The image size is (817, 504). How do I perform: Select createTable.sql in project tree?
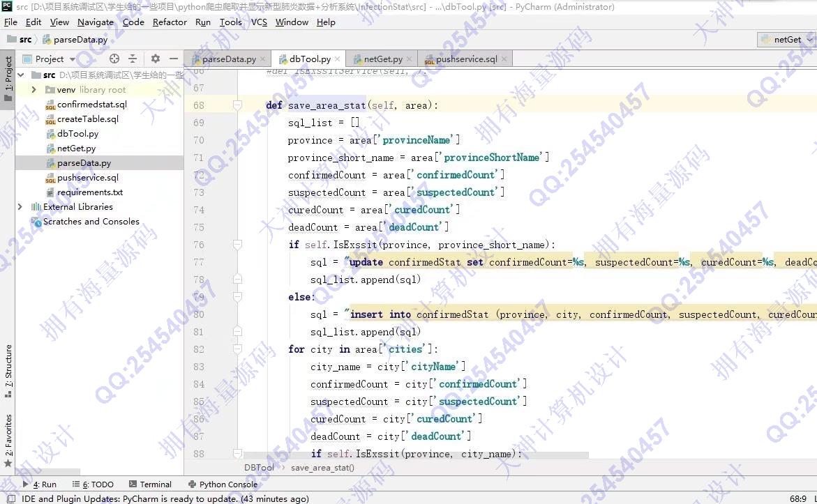click(87, 119)
